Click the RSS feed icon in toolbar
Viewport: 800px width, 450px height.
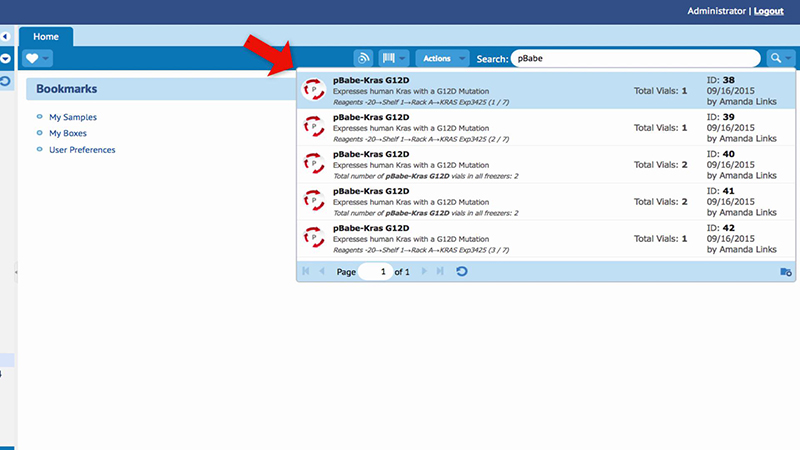363,58
